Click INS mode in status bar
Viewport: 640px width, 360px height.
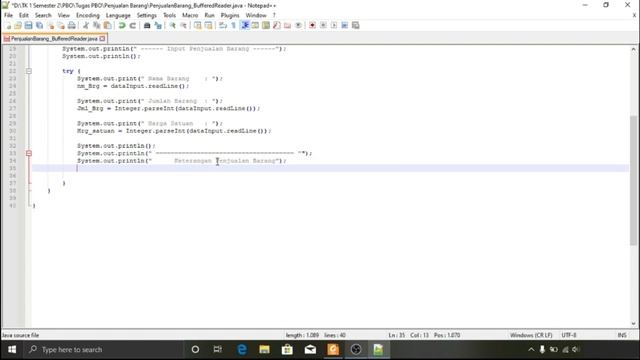coord(622,335)
